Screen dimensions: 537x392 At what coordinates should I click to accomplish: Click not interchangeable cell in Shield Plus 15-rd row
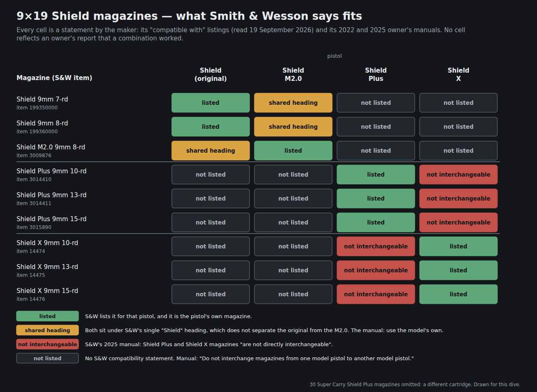(459, 222)
